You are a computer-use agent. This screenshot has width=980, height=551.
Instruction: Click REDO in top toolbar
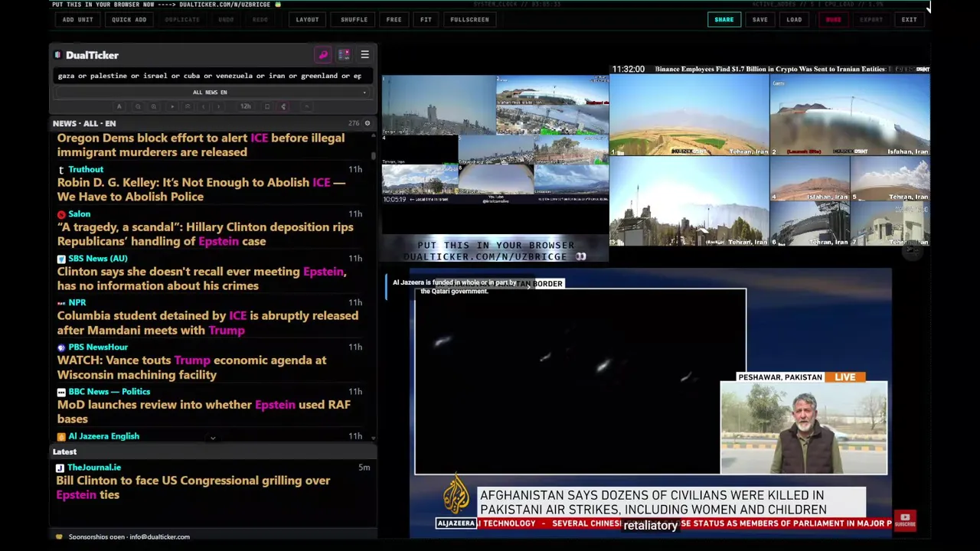tap(260, 20)
